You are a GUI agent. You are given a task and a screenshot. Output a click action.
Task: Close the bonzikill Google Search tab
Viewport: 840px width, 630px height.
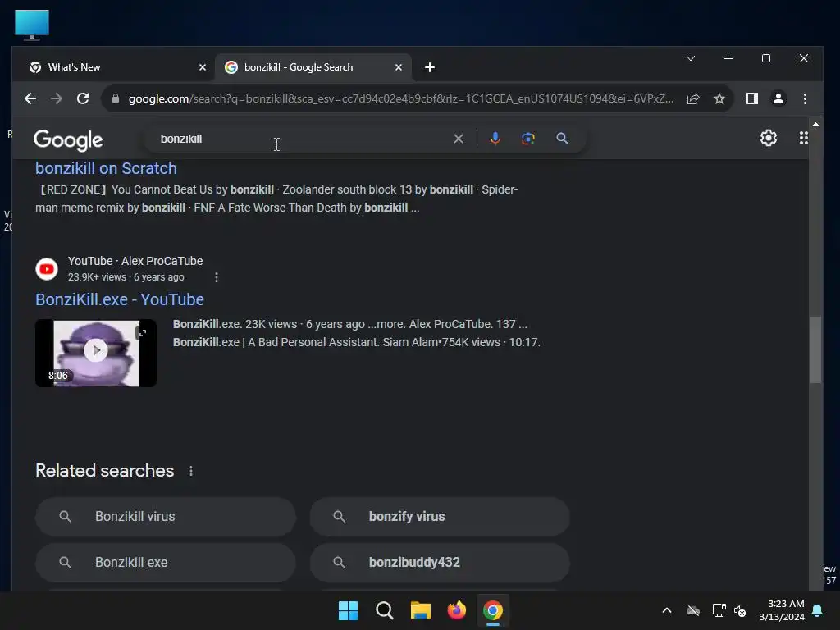point(399,67)
